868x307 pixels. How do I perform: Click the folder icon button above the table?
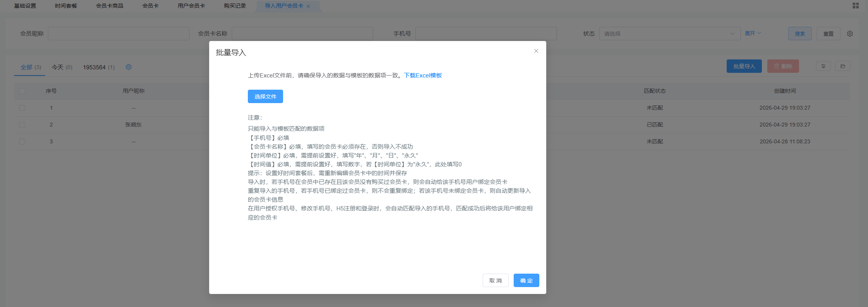click(x=843, y=66)
